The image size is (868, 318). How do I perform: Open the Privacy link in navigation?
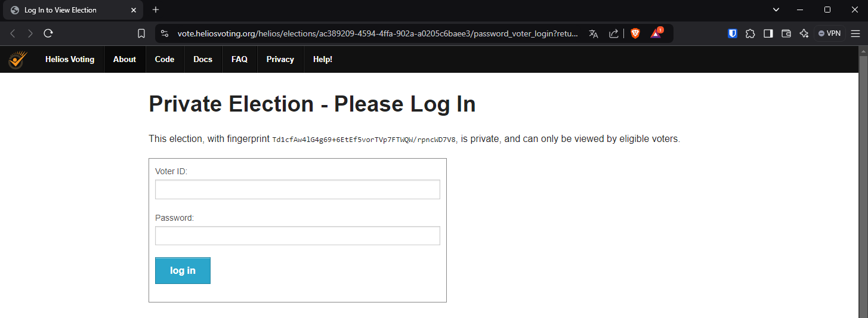tap(280, 60)
